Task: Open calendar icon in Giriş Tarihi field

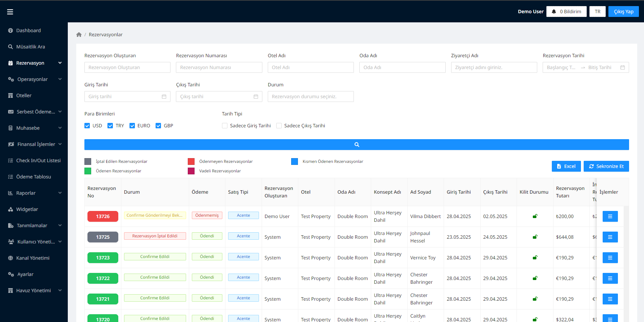Action: [164, 96]
